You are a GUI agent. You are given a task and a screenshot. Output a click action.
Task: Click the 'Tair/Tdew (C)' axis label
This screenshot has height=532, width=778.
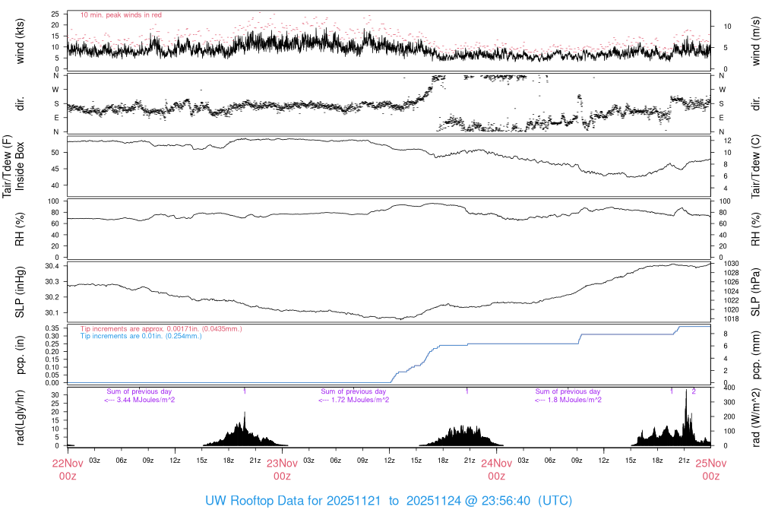coord(755,166)
